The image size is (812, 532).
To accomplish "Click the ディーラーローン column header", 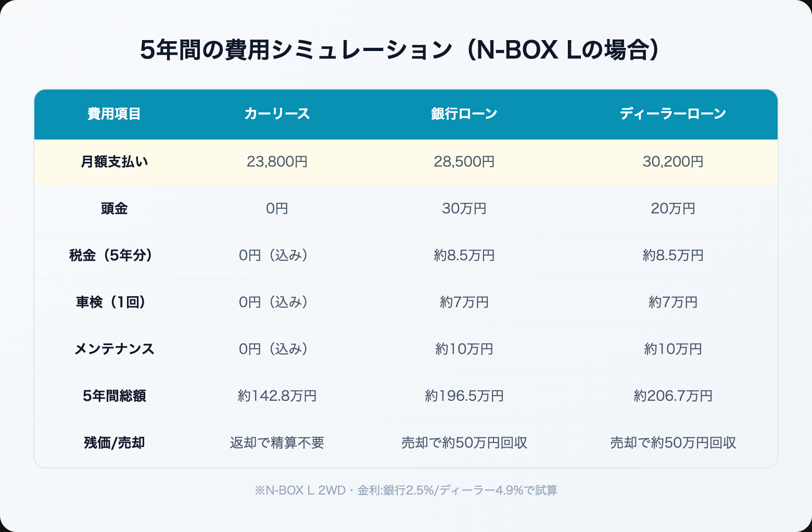I will [673, 113].
